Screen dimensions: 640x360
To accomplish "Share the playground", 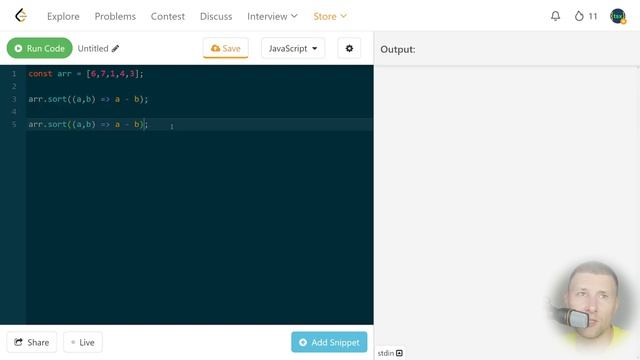I will pyautogui.click(x=32, y=342).
